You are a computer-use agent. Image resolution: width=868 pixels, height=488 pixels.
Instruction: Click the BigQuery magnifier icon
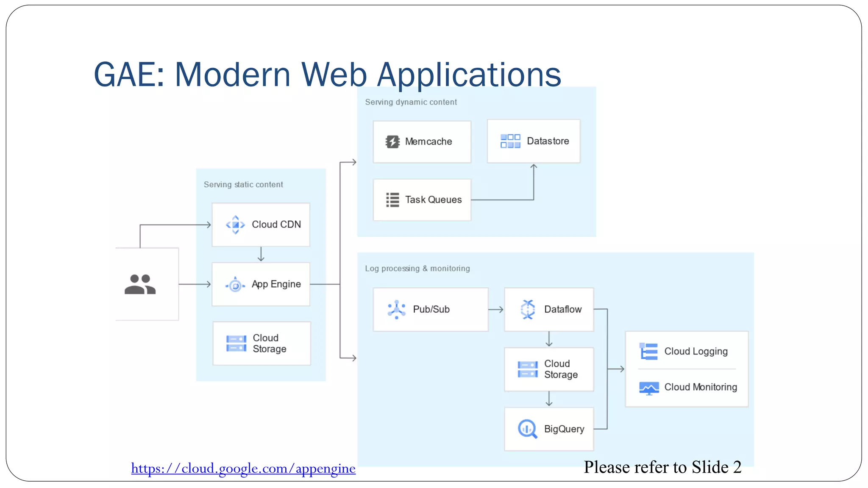[528, 429]
